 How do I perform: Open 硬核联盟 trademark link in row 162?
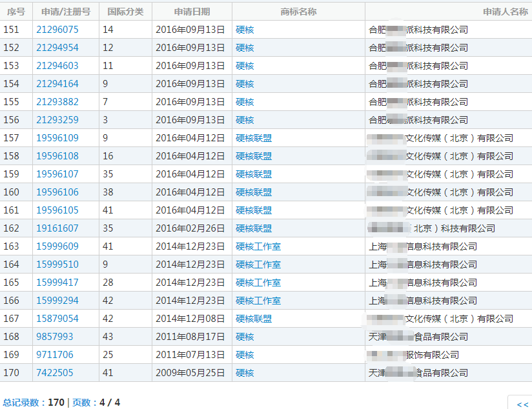(254, 228)
